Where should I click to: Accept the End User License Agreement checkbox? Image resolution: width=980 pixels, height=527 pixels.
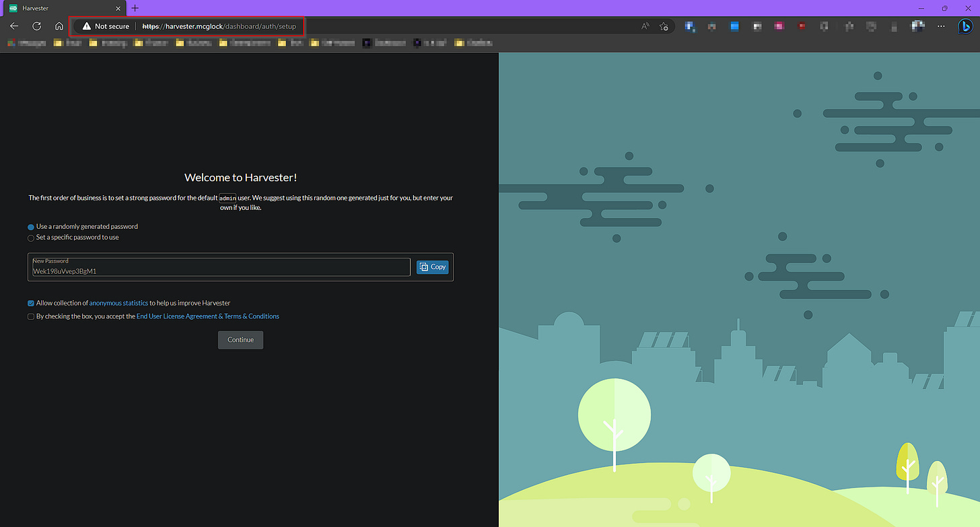[x=30, y=316]
